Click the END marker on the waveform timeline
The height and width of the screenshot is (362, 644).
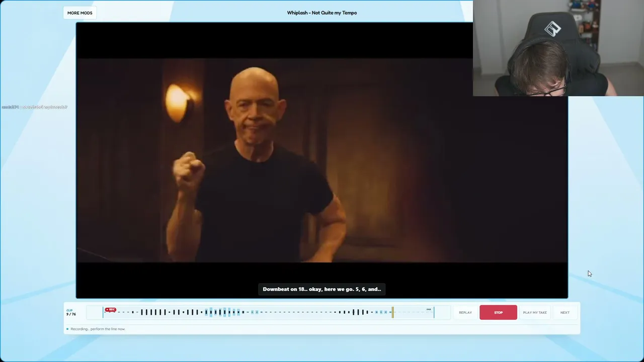[429, 309]
